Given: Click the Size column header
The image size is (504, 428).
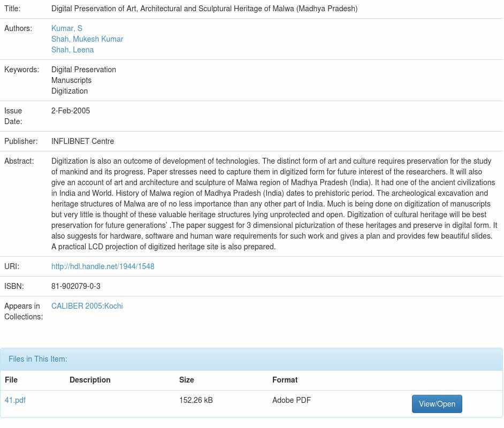Looking at the screenshot, I should (x=186, y=380).
